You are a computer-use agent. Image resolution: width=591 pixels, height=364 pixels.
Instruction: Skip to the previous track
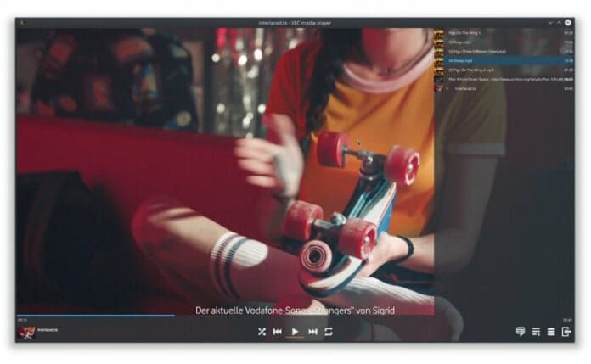click(x=278, y=332)
